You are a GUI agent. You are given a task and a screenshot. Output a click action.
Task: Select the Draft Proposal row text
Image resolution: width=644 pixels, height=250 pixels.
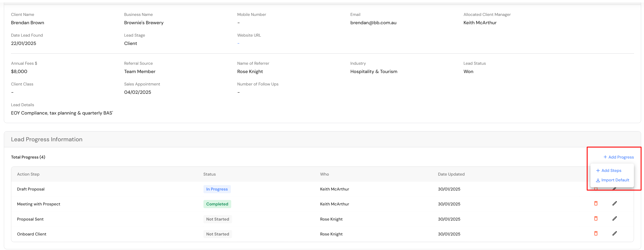click(31, 189)
